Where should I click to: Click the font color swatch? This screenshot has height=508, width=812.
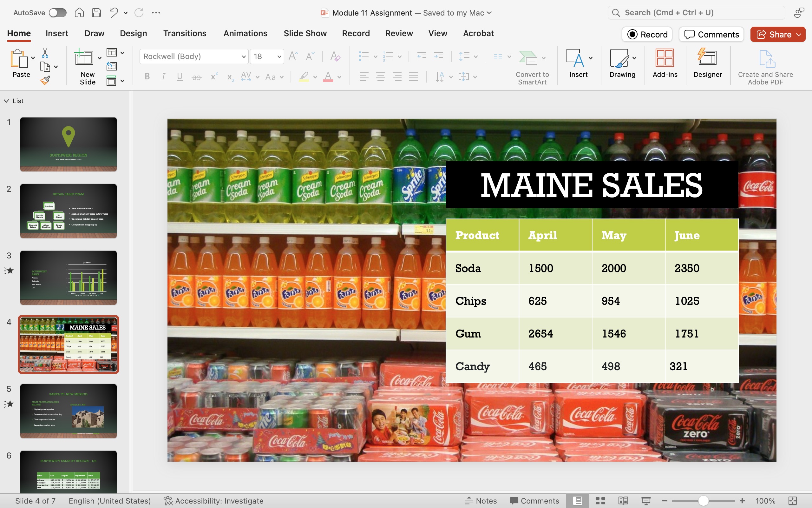(328, 77)
